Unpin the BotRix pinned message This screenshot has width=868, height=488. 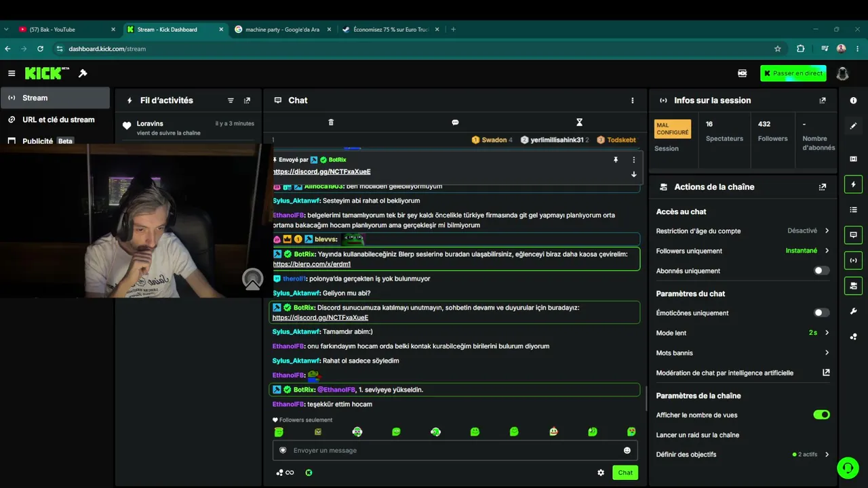point(616,160)
